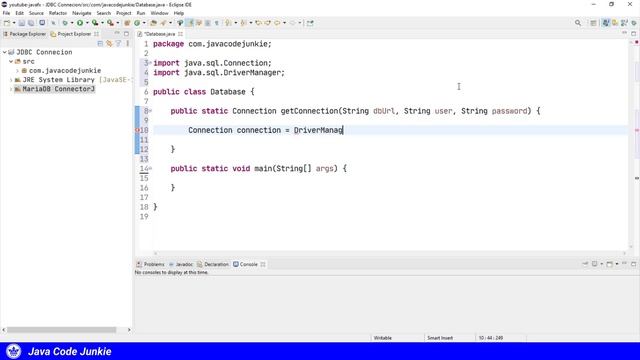Select the Package Explorer tab

pos(24,34)
